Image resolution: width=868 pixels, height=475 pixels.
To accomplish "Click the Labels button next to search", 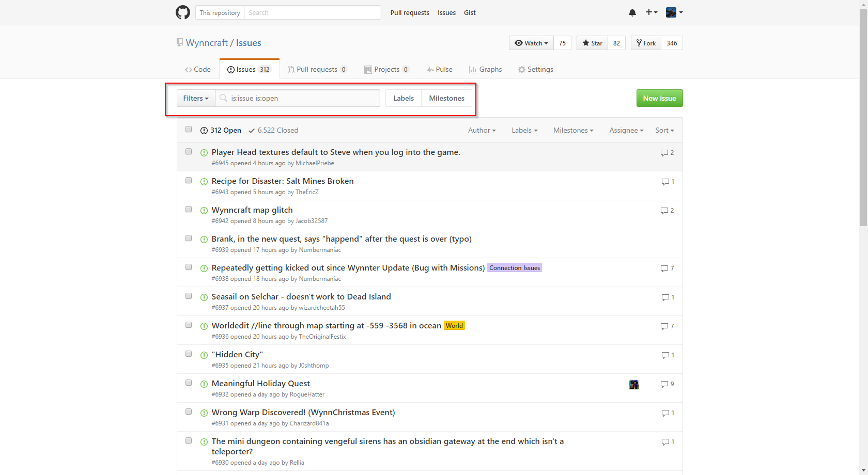I will click(404, 98).
